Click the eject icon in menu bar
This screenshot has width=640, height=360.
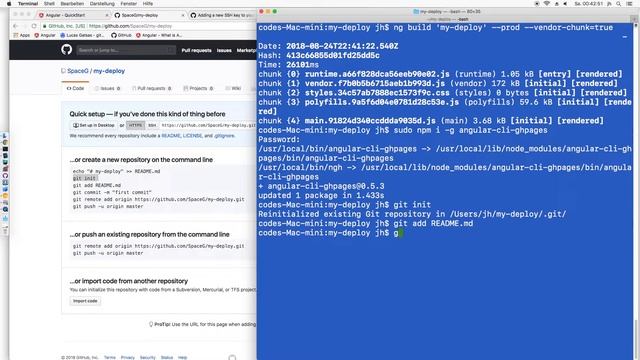coord(556,3)
